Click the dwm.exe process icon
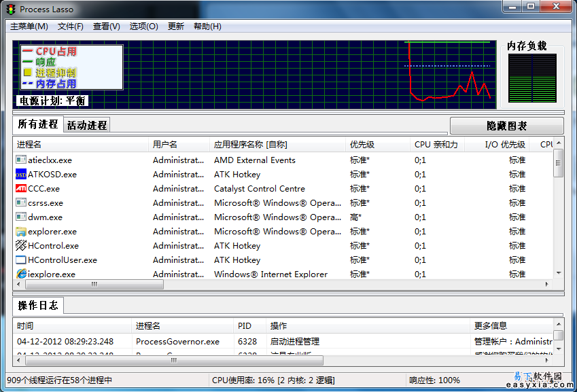 (21, 217)
